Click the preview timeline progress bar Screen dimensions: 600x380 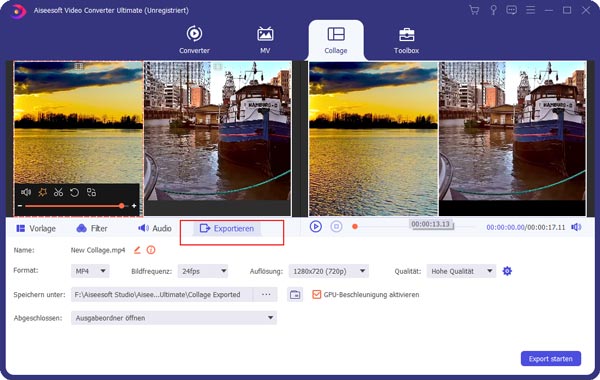(x=414, y=227)
